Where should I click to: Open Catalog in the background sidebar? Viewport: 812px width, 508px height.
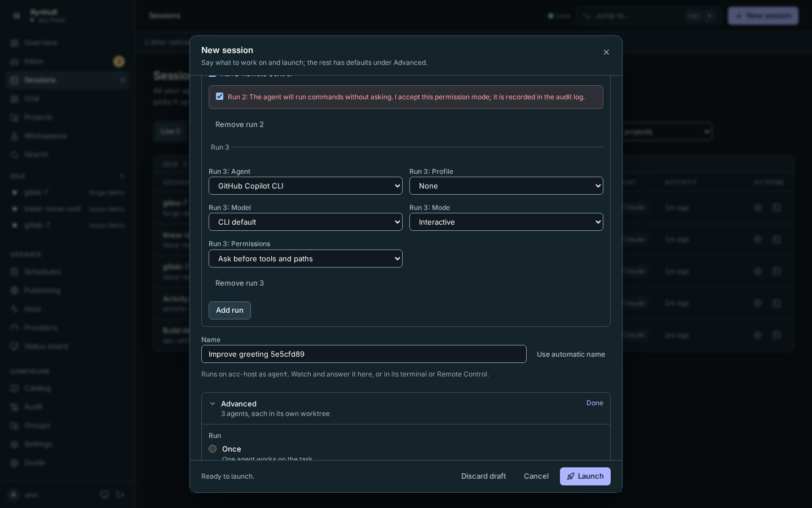[x=68, y=388]
